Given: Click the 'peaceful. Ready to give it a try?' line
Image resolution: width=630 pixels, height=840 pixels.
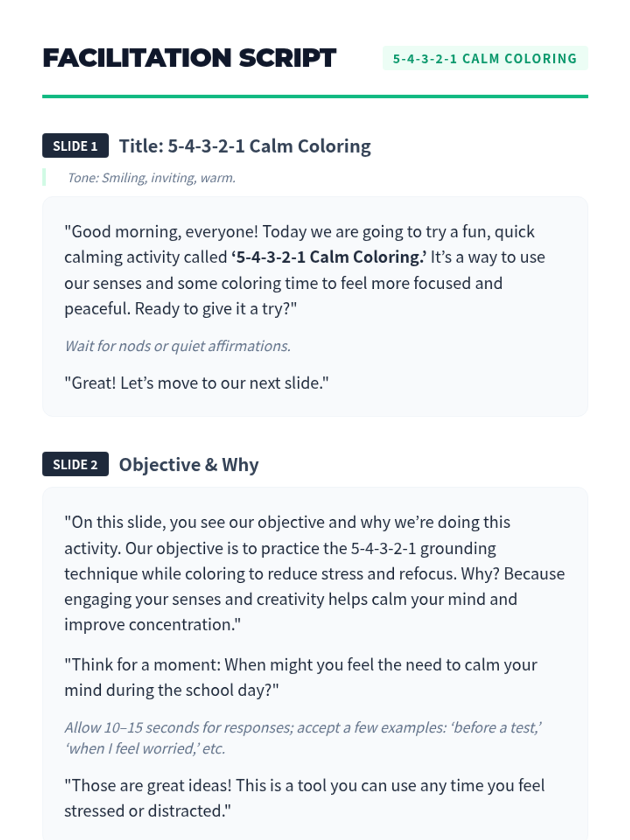Looking at the screenshot, I should tap(181, 309).
